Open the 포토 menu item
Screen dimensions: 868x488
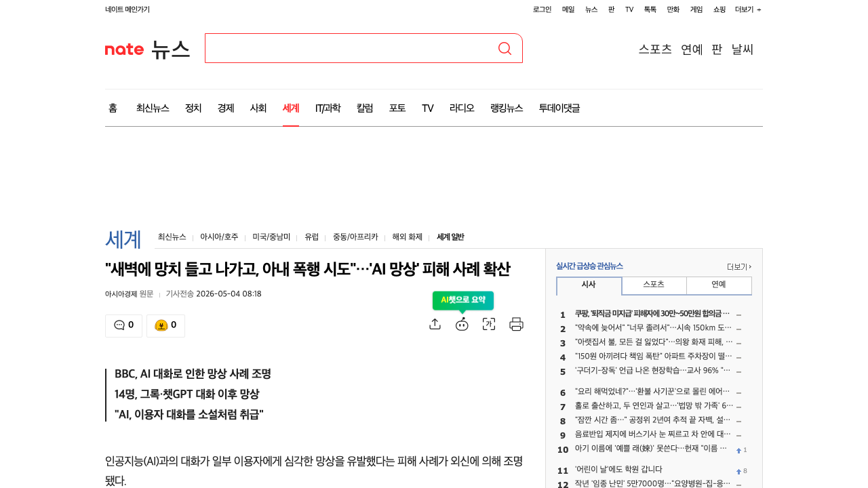(x=397, y=108)
